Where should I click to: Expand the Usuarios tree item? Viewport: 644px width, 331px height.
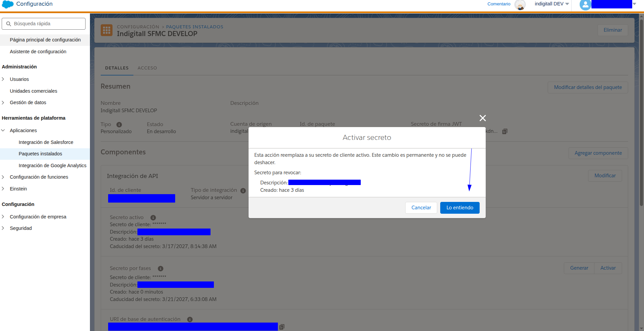(x=3, y=79)
